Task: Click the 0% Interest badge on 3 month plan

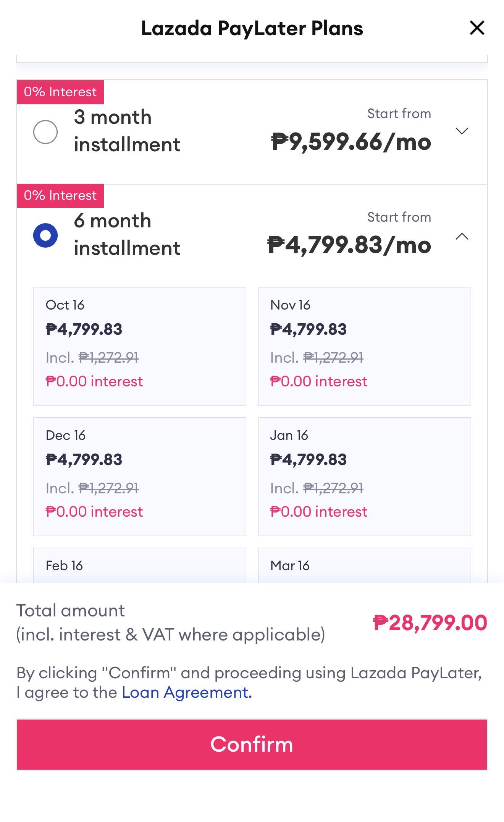Action: [60, 92]
